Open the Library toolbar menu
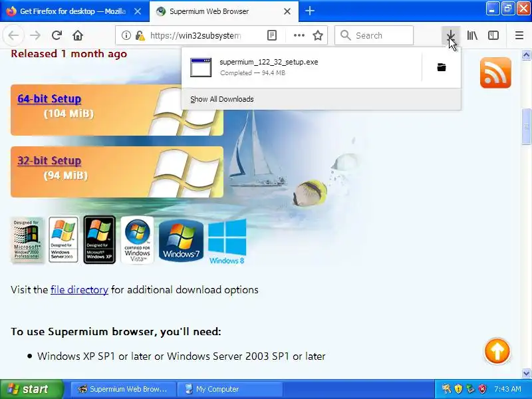Viewport: 532px width, 399px height. click(x=472, y=35)
